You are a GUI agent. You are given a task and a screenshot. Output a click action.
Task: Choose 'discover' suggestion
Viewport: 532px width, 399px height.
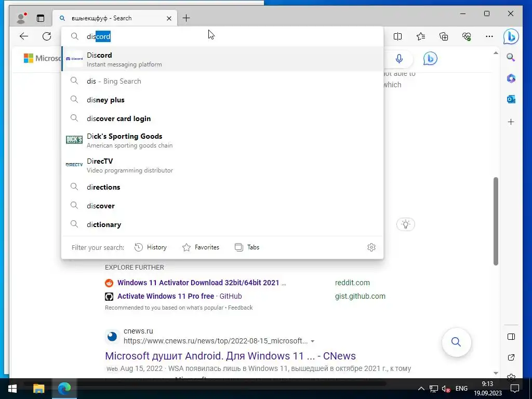(222, 206)
